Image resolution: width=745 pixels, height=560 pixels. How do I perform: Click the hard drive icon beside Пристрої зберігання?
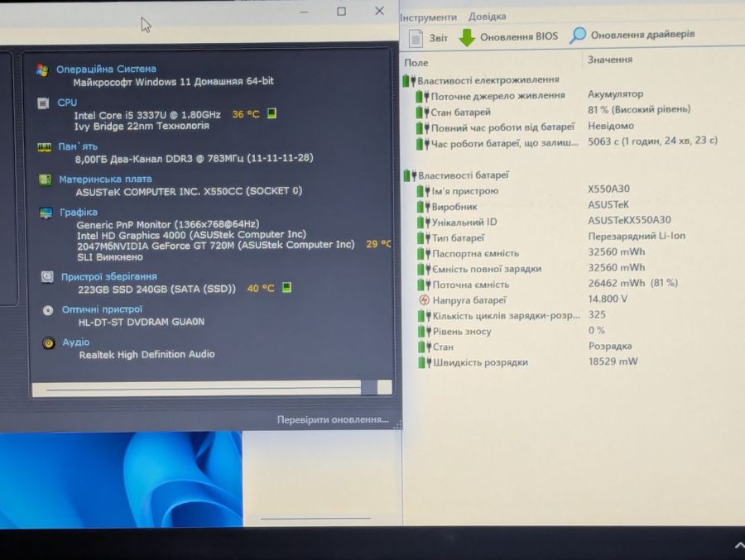[47, 277]
